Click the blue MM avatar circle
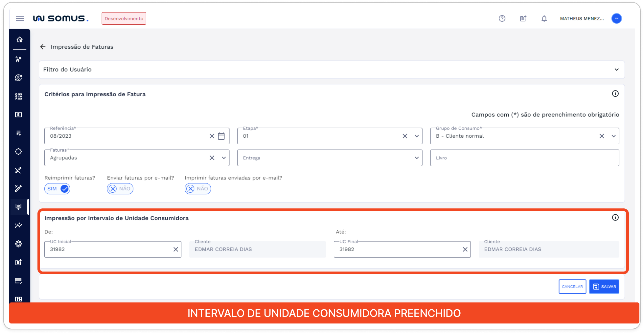The width and height of the screenshot is (644, 334). click(x=617, y=18)
